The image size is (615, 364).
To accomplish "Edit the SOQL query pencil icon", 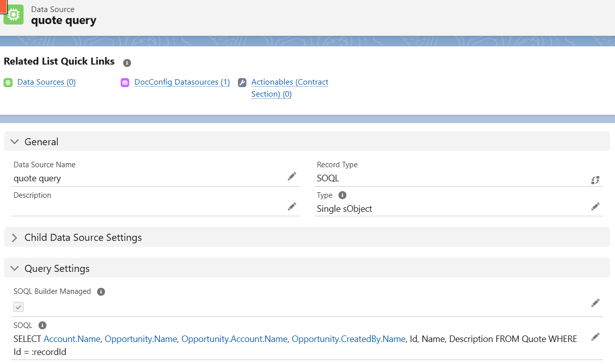I will (x=595, y=336).
